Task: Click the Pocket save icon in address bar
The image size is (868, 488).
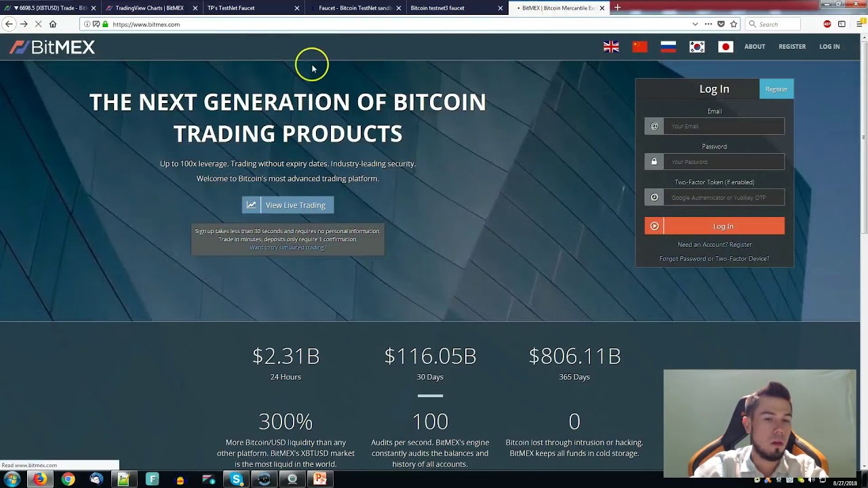Action: pyautogui.click(x=721, y=24)
